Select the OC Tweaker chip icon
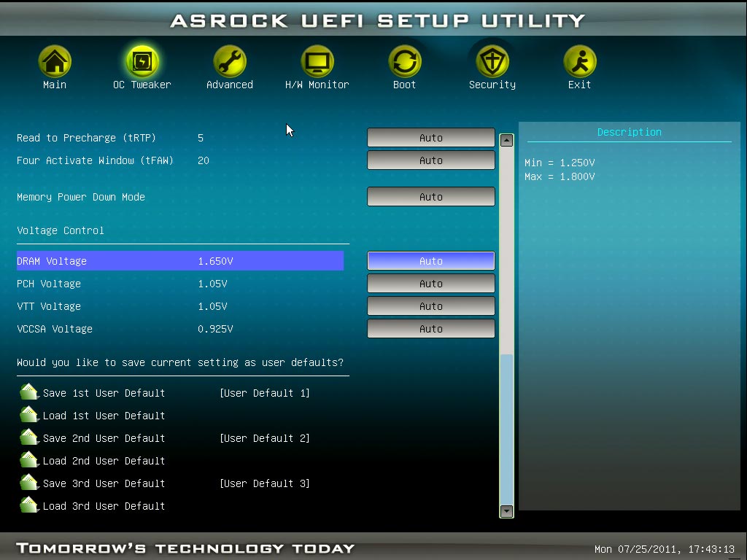The image size is (747, 560). 142,61
